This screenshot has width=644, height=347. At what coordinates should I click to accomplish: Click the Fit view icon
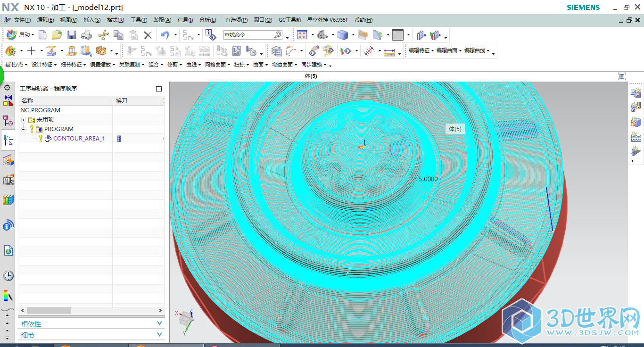(302, 34)
